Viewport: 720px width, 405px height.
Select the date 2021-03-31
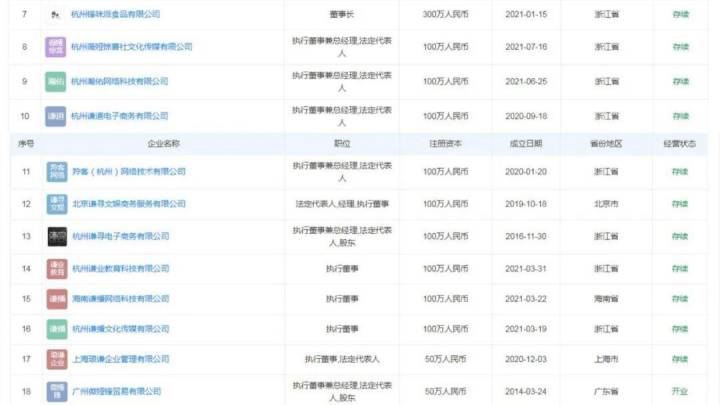526,268
